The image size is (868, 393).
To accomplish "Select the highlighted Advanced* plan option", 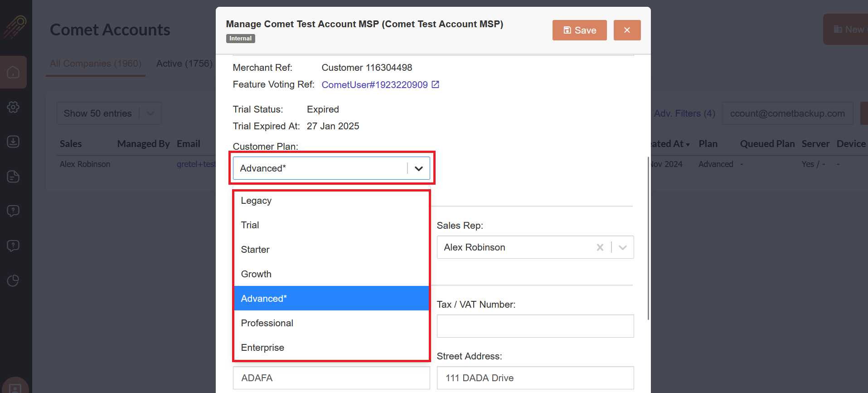I will (331, 299).
